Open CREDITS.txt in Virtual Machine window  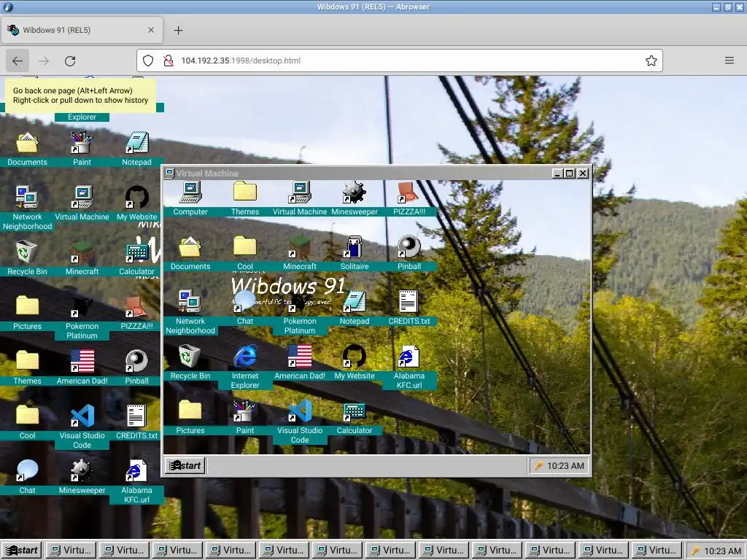[409, 308]
